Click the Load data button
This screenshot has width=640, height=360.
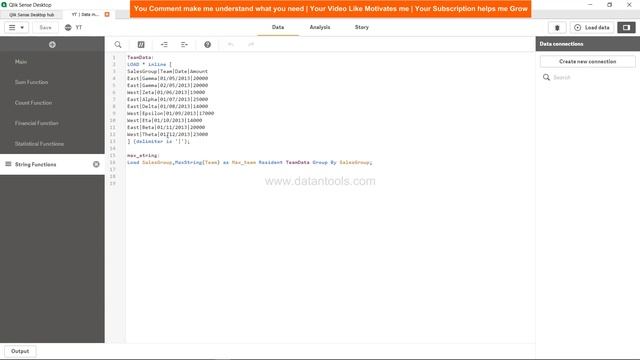[x=592, y=27]
